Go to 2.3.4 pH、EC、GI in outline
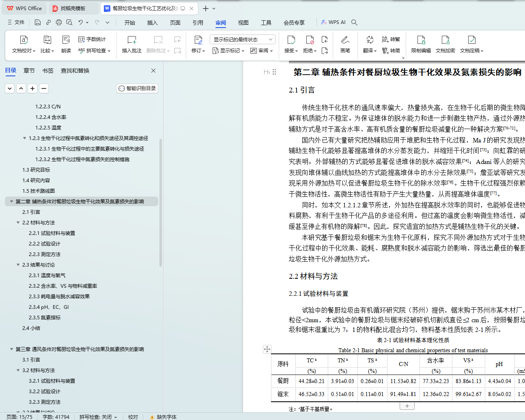 (x=49, y=307)
